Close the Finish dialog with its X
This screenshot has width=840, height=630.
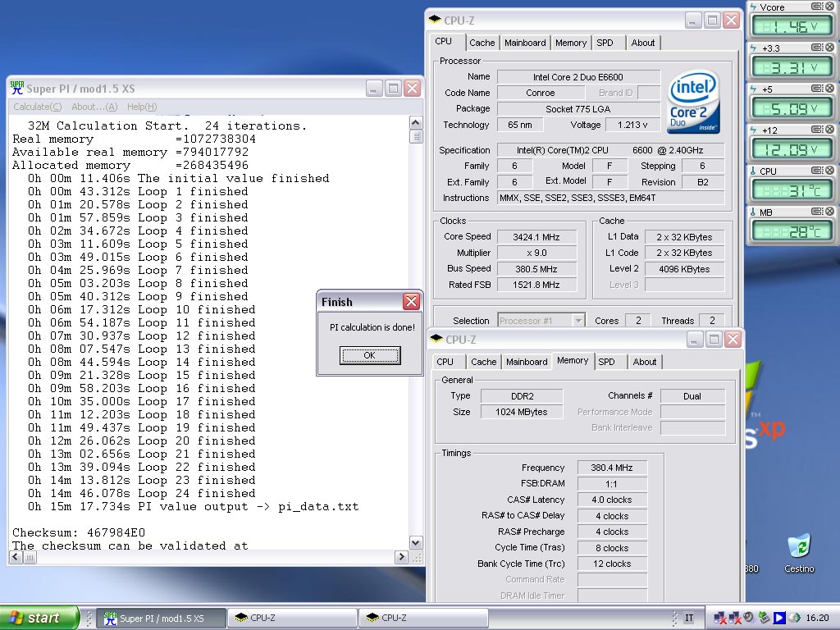[412, 302]
